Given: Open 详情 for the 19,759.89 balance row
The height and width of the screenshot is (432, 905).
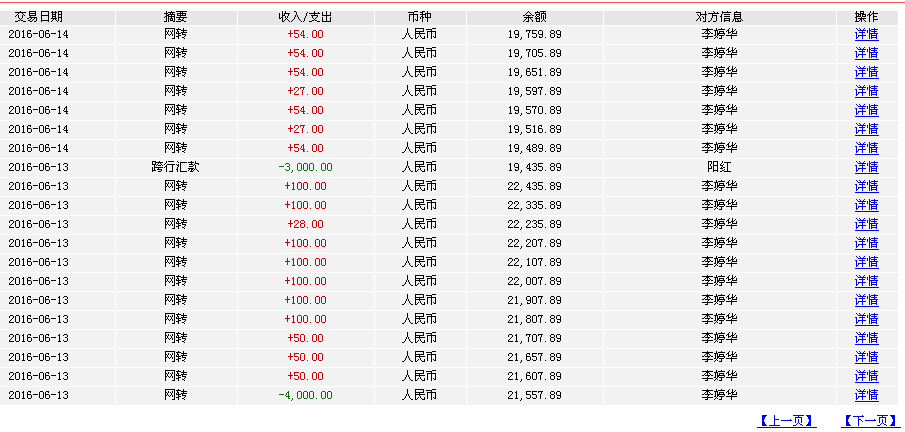Looking at the screenshot, I should click(866, 34).
